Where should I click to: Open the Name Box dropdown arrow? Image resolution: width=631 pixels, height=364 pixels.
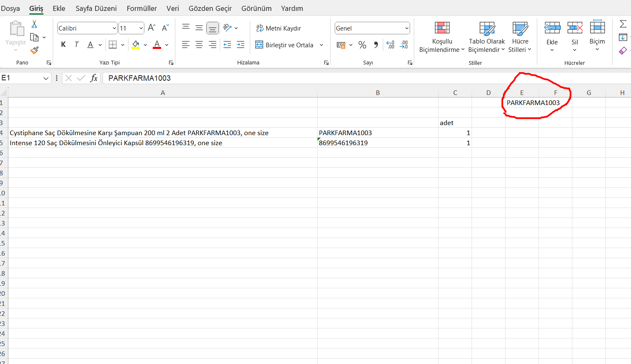[46, 78]
